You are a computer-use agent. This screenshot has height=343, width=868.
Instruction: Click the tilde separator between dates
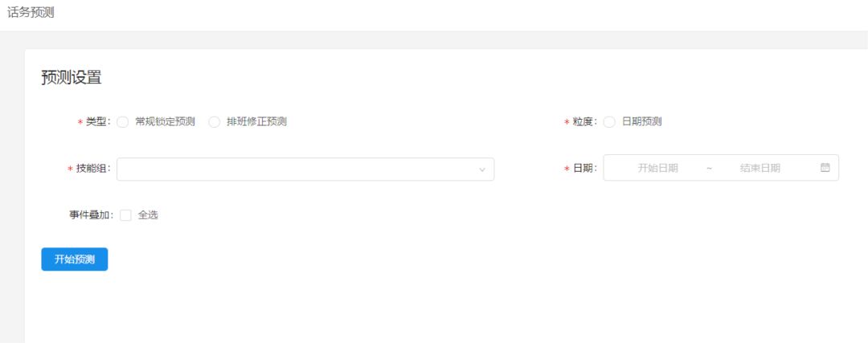tap(709, 168)
